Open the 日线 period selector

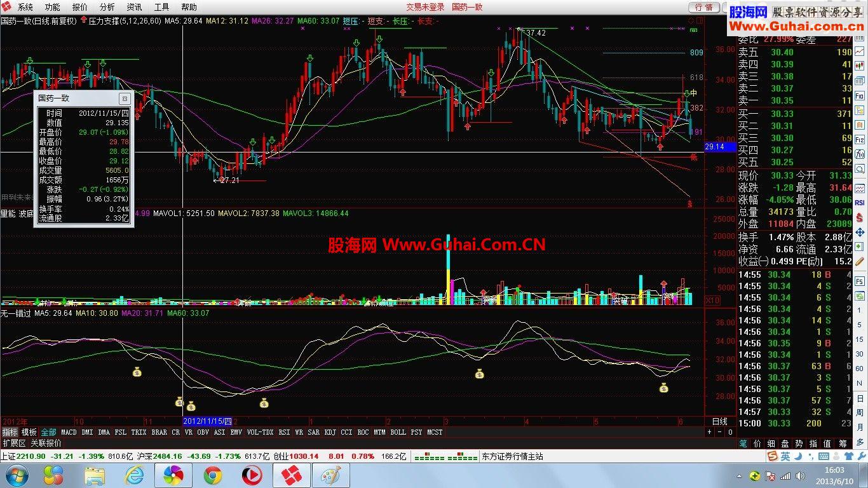(x=719, y=421)
